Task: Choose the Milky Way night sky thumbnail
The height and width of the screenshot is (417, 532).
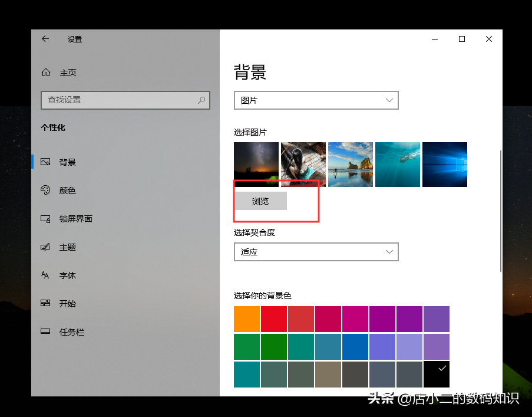Action: (256, 165)
